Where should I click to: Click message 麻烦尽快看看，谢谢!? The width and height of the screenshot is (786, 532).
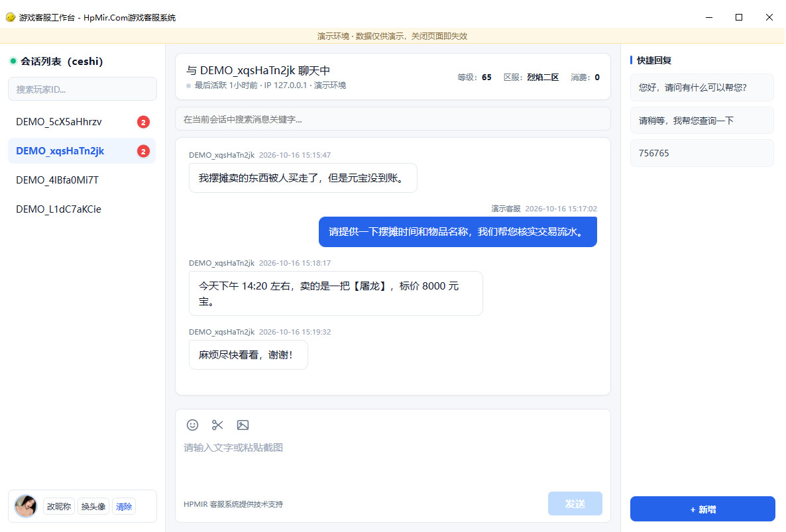tap(248, 354)
